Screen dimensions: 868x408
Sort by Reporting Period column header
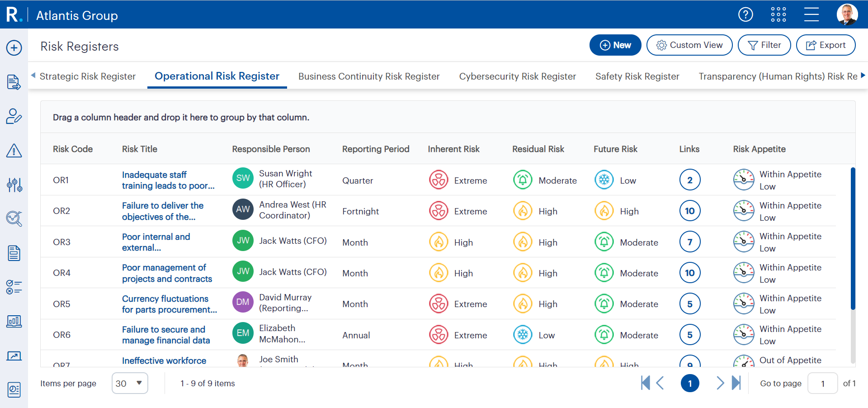point(376,149)
